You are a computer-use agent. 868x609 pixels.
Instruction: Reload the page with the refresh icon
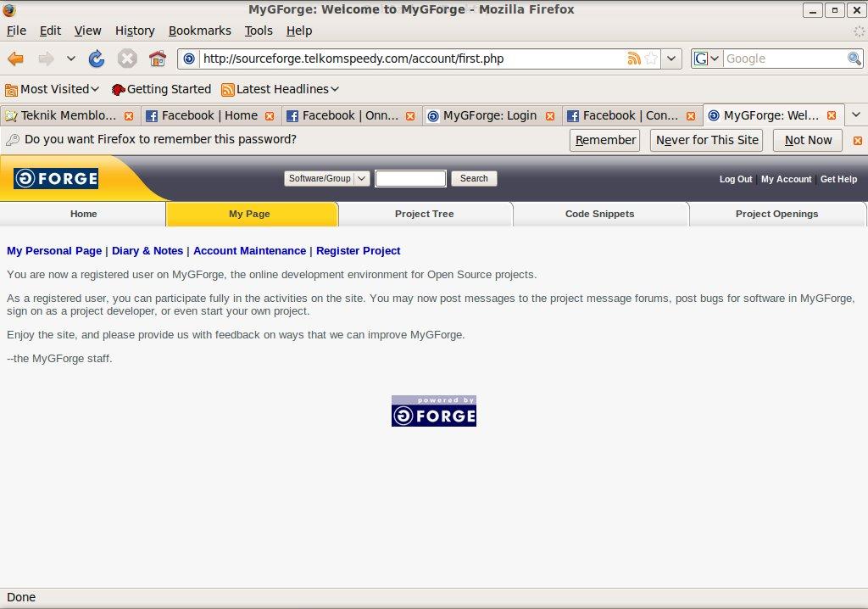[97, 59]
